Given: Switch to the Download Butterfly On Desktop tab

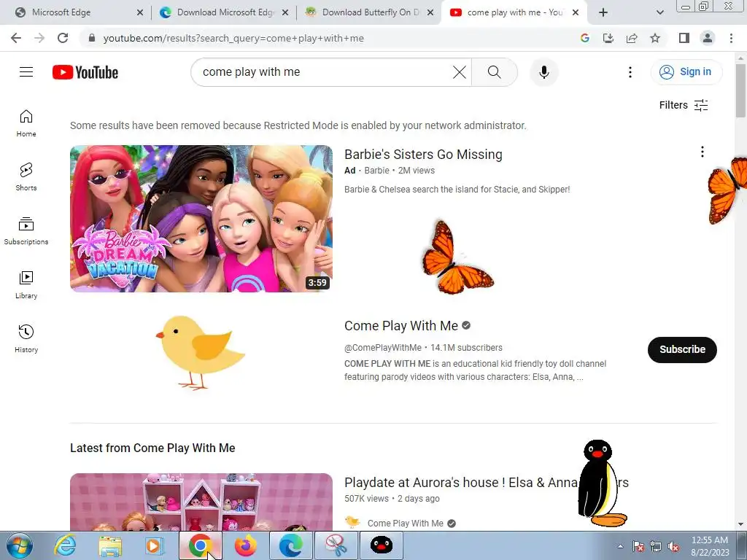Looking at the screenshot, I should [x=369, y=12].
